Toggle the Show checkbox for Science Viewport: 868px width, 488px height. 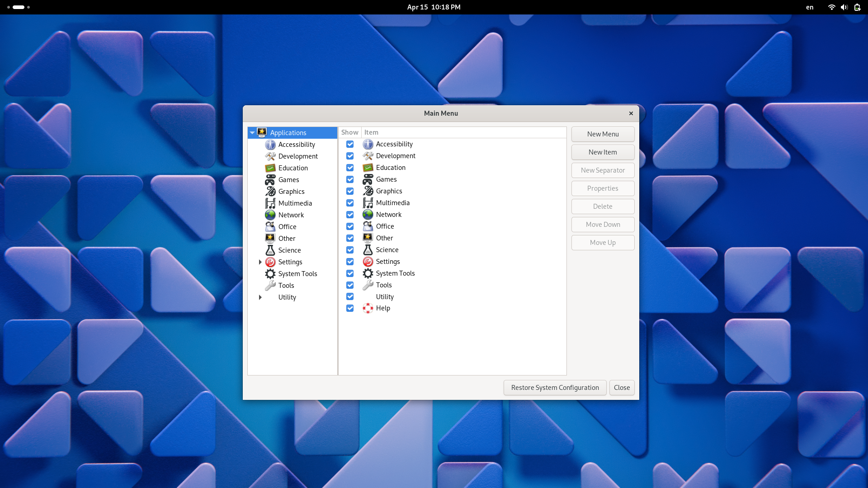pyautogui.click(x=350, y=250)
